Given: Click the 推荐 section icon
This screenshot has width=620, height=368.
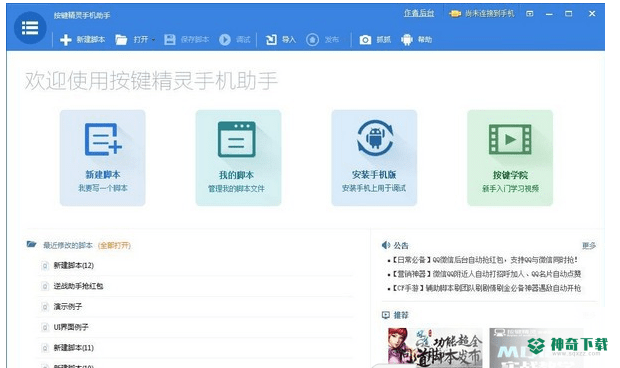Looking at the screenshot, I should (386, 315).
